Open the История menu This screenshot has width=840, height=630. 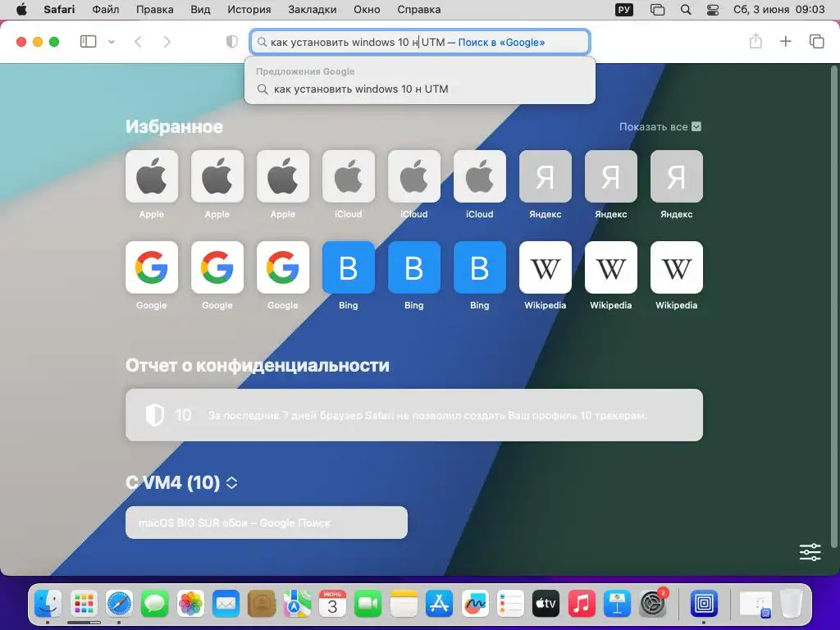249,10
